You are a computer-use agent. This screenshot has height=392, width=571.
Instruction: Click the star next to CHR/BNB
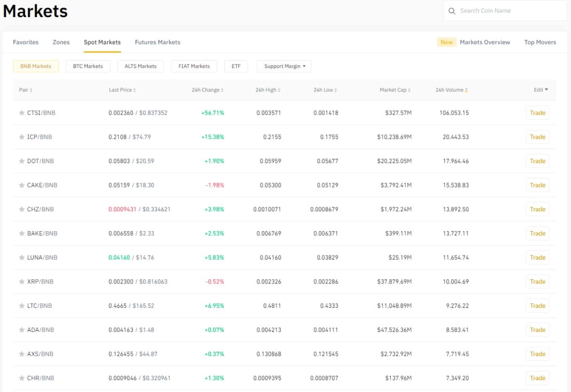coord(22,378)
